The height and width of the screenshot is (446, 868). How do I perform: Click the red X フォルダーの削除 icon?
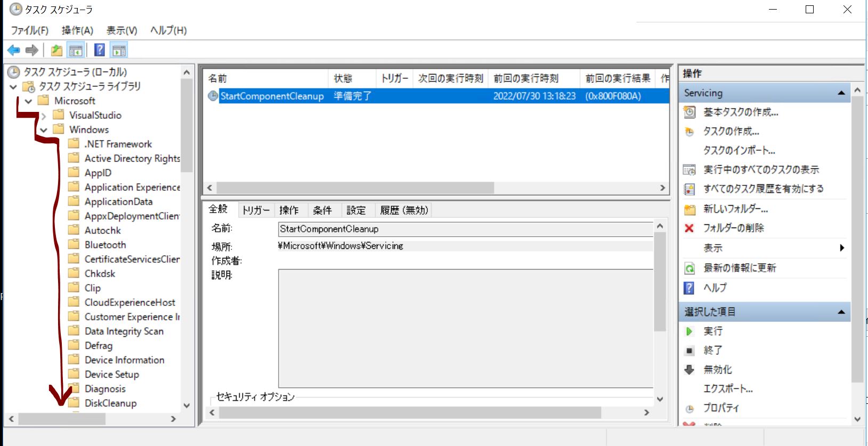(689, 228)
